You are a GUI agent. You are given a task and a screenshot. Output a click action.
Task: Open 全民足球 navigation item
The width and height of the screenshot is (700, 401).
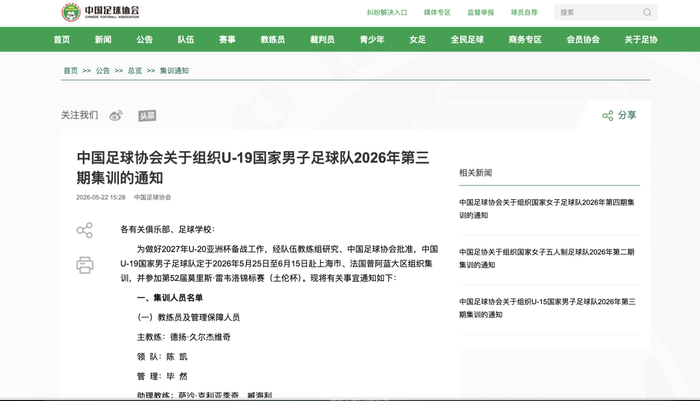click(467, 39)
